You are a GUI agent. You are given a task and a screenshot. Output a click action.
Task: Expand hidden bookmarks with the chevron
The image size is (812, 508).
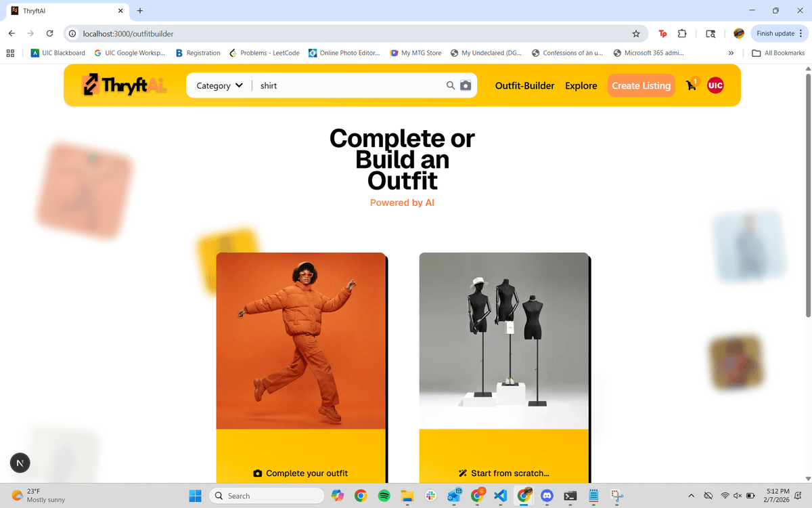tap(731, 52)
